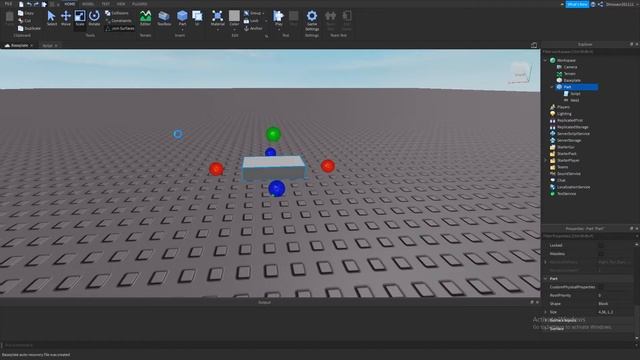Toggle the Join Surfaces option
This screenshot has height=360, width=640.
pyautogui.click(x=120, y=29)
